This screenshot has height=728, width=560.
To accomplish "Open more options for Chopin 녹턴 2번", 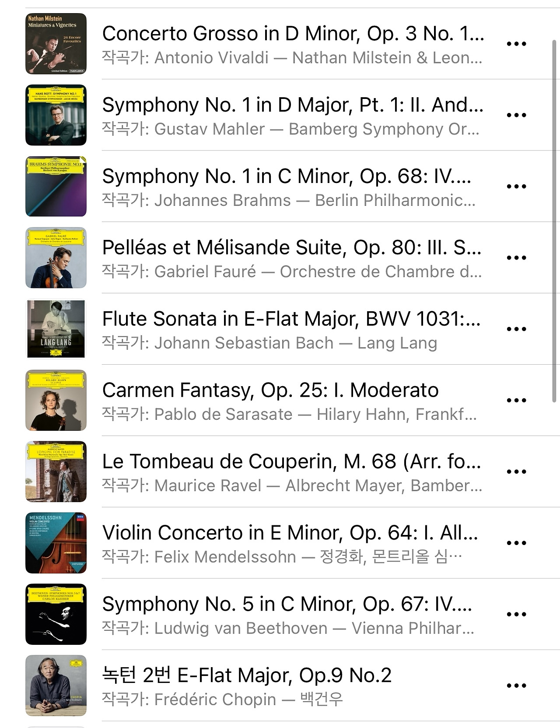I will 516,686.
